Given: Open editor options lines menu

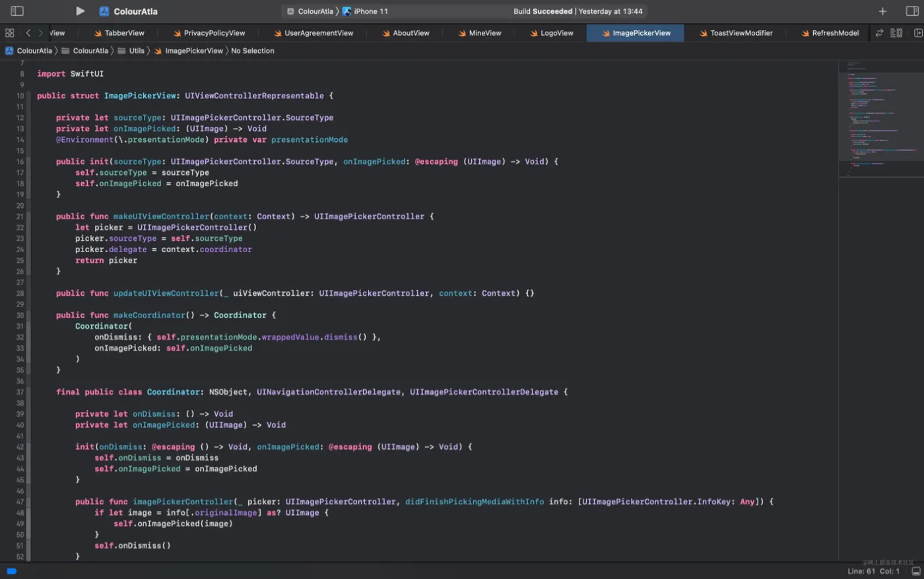Looking at the screenshot, I should click(x=896, y=33).
